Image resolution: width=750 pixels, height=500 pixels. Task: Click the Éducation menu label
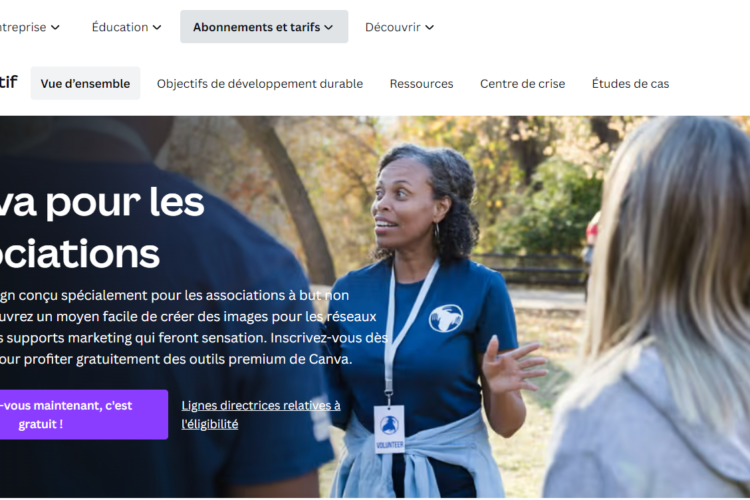pos(120,27)
